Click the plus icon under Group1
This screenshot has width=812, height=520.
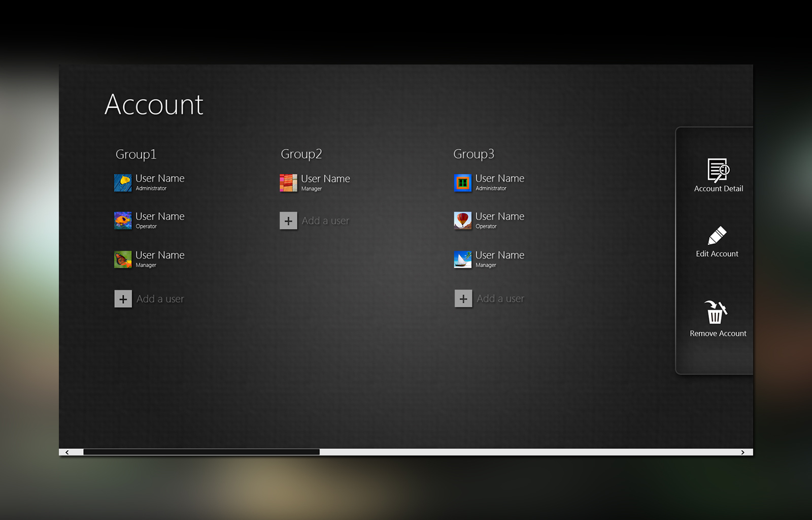[x=123, y=299]
